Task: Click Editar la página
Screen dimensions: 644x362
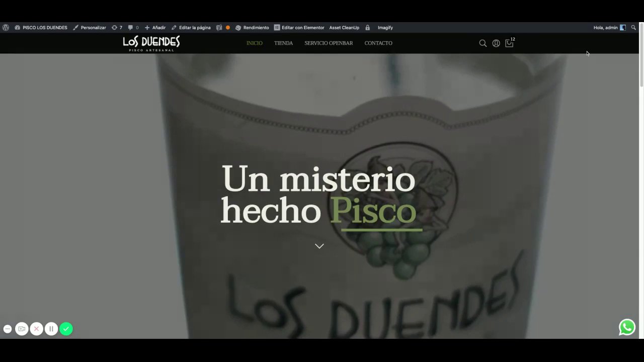Action: coord(191,28)
